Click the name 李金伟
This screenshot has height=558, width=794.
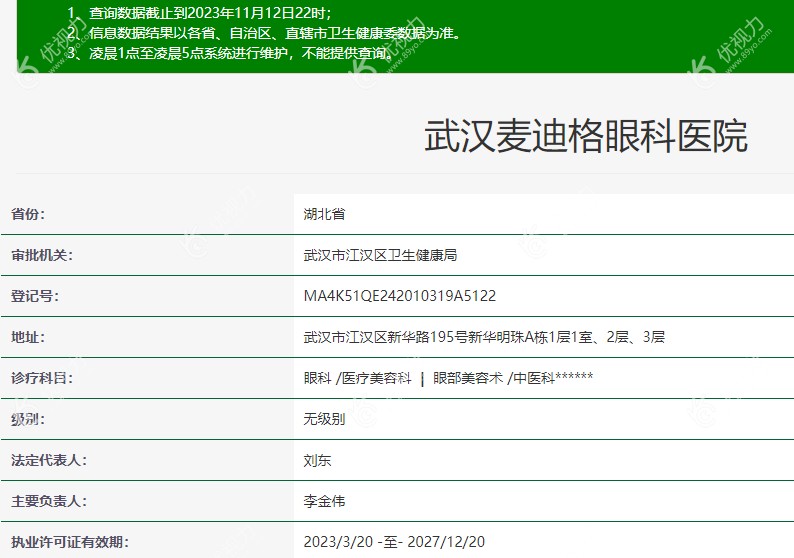point(324,501)
